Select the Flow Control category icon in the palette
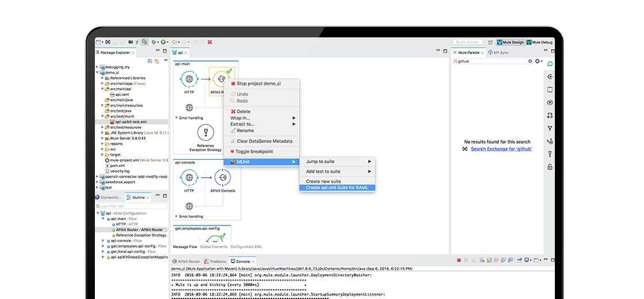 (550, 141)
